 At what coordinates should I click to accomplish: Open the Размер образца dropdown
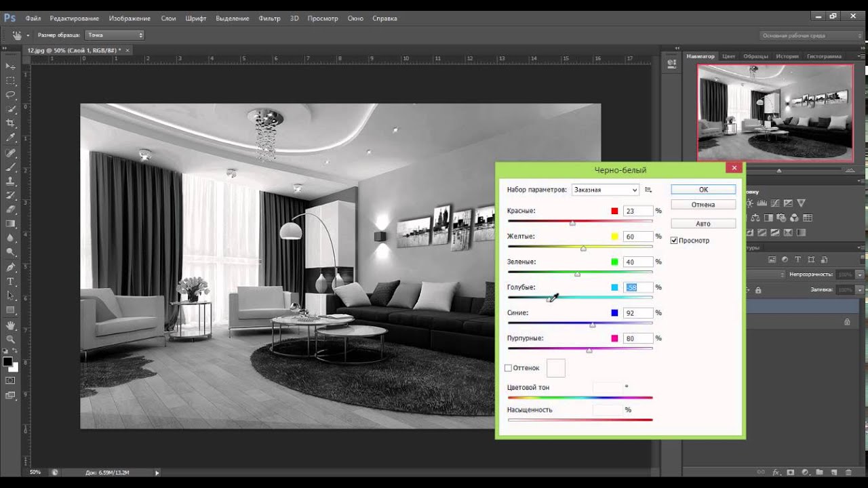114,35
